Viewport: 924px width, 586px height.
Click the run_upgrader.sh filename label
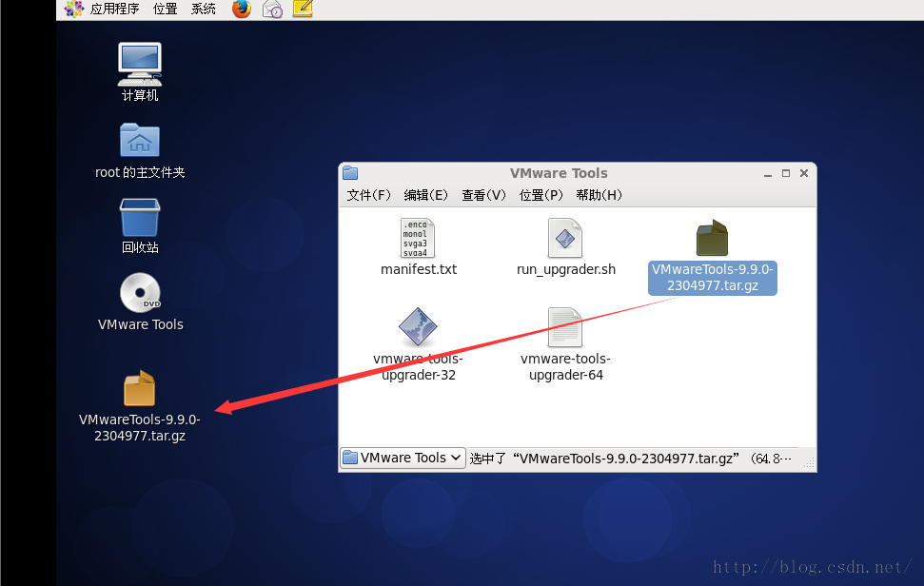pos(565,269)
